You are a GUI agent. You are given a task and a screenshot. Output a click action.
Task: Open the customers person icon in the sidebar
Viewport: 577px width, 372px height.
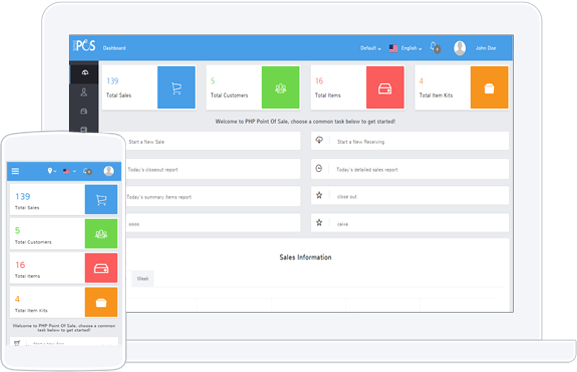click(x=84, y=92)
